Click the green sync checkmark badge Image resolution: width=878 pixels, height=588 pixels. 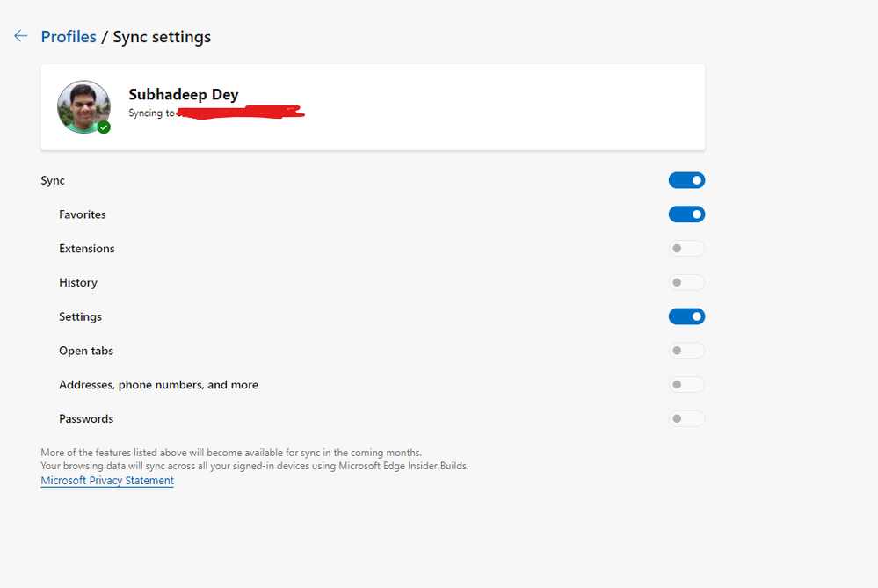[x=104, y=127]
